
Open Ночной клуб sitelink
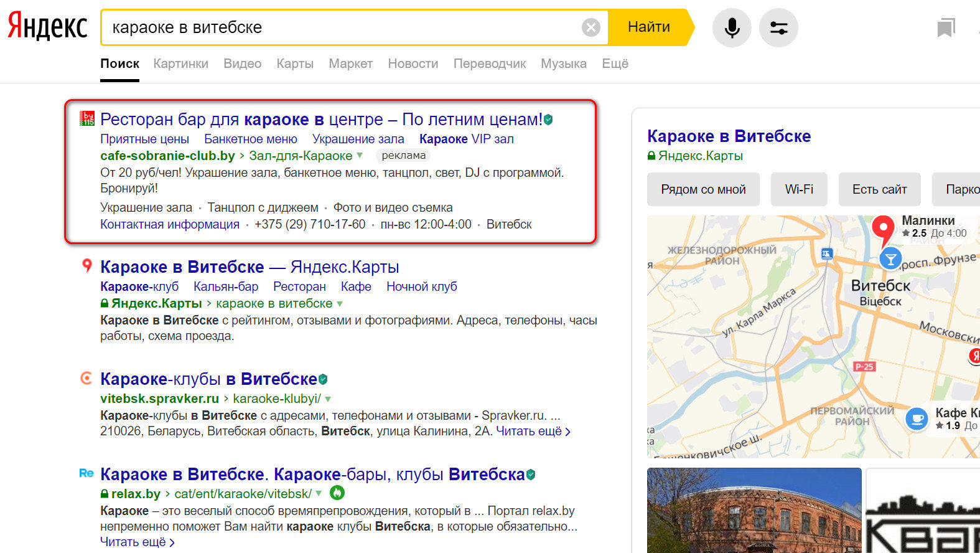(422, 286)
